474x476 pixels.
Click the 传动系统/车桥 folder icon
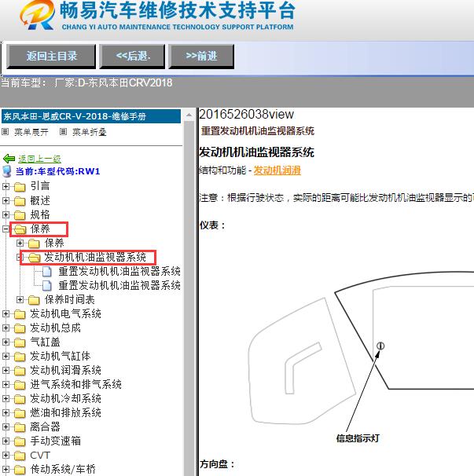[20, 470]
